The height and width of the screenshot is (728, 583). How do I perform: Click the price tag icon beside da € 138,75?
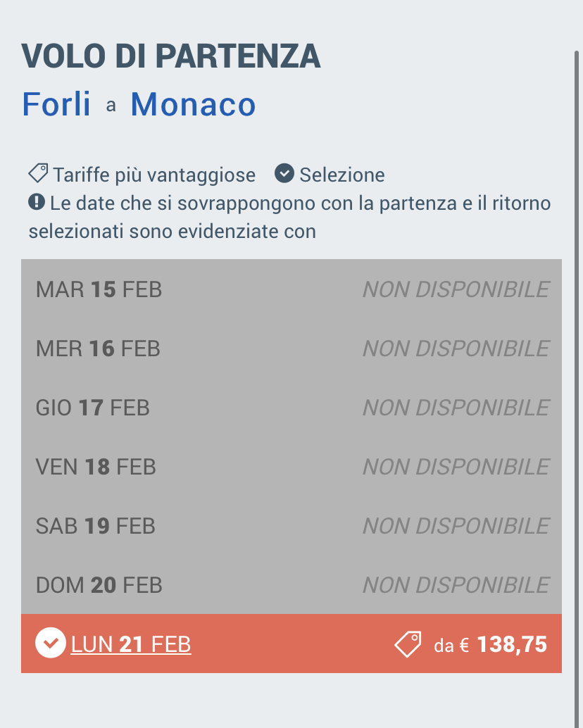(408, 644)
